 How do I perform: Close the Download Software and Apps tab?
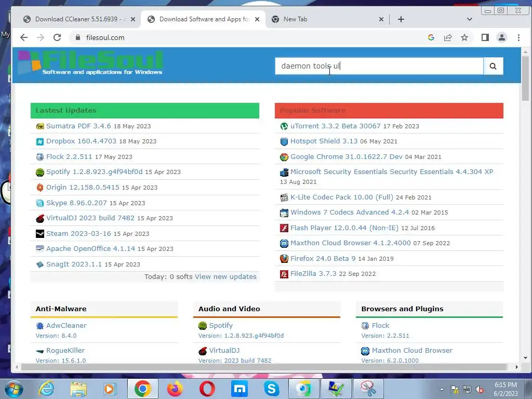(257, 19)
